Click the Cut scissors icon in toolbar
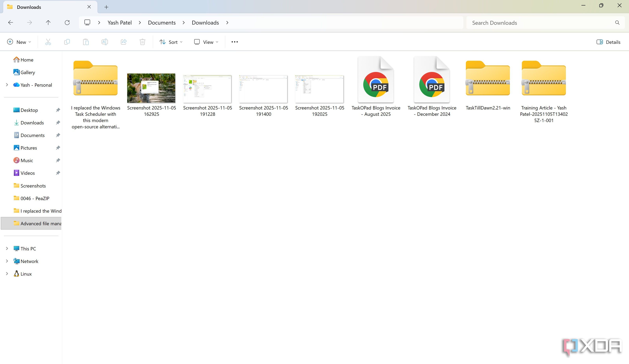The width and height of the screenshot is (629, 364). pyautogui.click(x=48, y=42)
